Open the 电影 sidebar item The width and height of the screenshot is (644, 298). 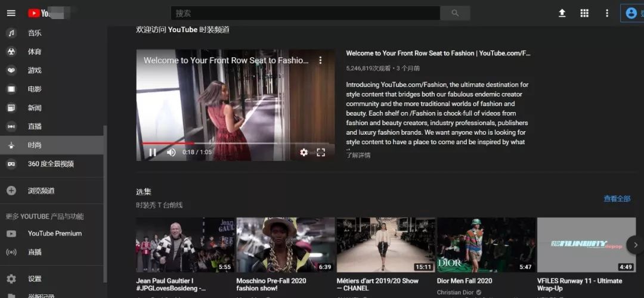[52, 89]
